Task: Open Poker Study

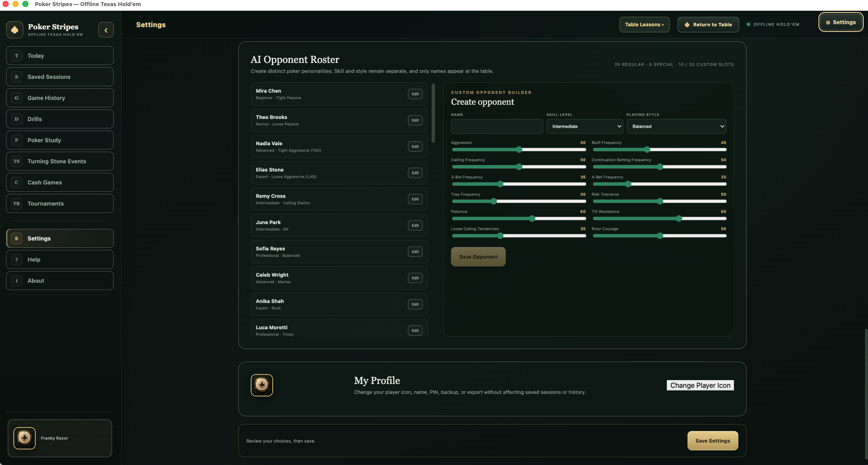Action: [60, 140]
